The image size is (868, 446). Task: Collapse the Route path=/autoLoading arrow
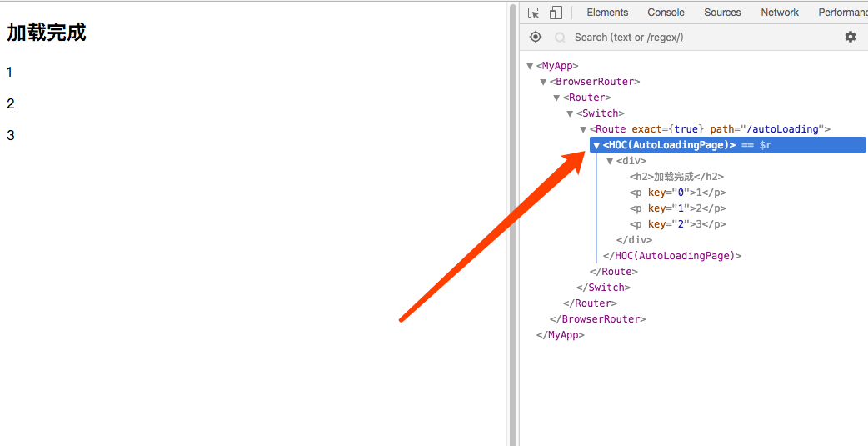(583, 130)
